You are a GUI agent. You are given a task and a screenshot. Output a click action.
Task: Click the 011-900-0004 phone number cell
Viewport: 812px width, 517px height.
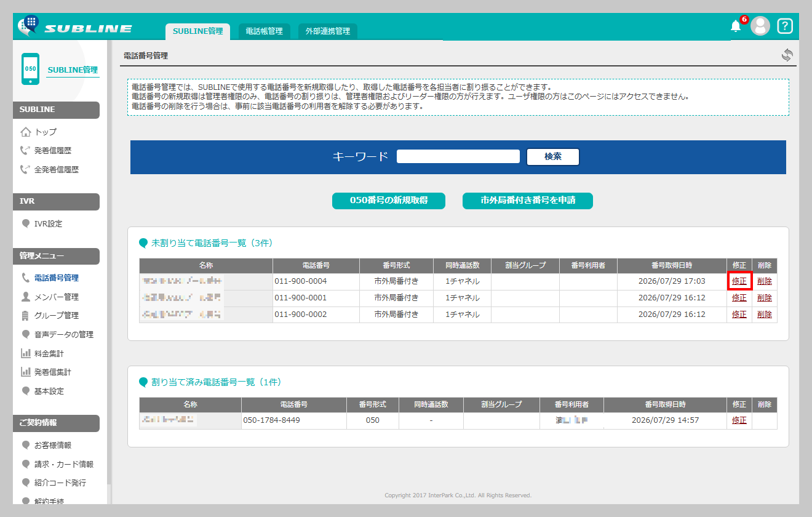(x=316, y=281)
